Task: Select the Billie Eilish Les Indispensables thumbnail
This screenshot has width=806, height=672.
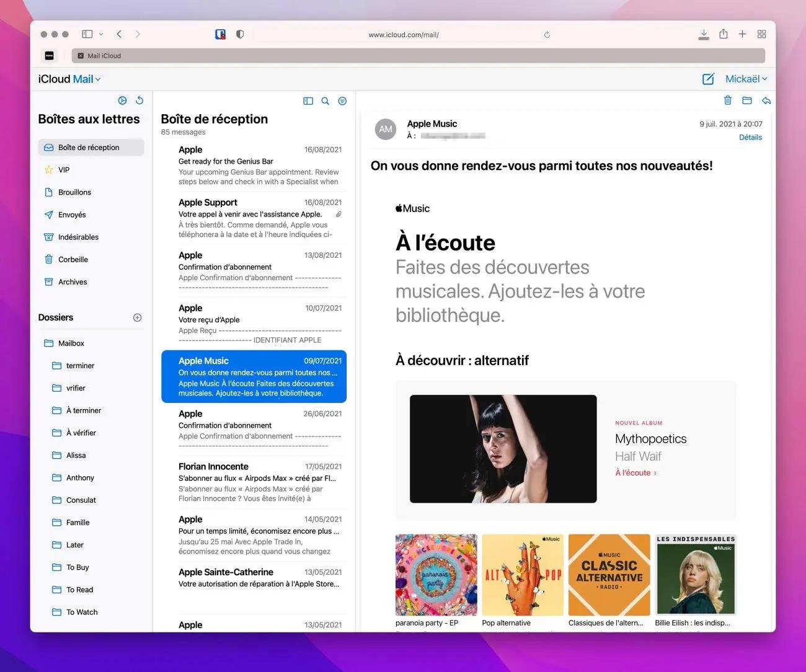Action: 695,575
